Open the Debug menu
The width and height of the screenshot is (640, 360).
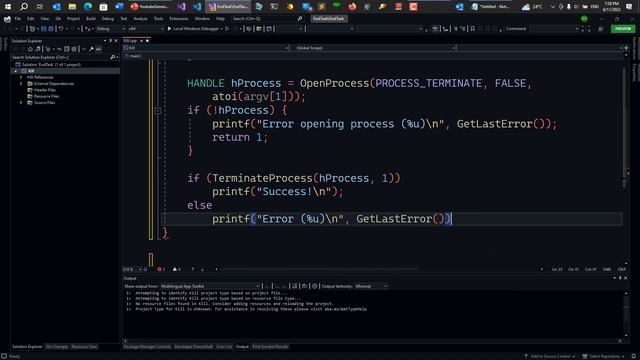pos(108,18)
